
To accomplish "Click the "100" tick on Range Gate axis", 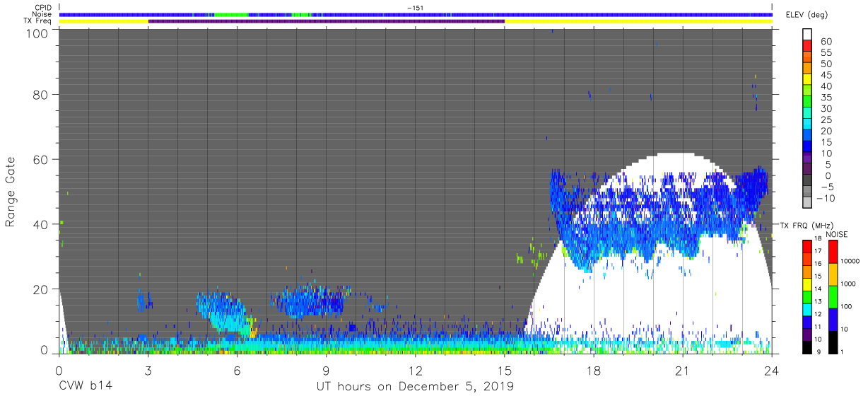I will (x=37, y=33).
